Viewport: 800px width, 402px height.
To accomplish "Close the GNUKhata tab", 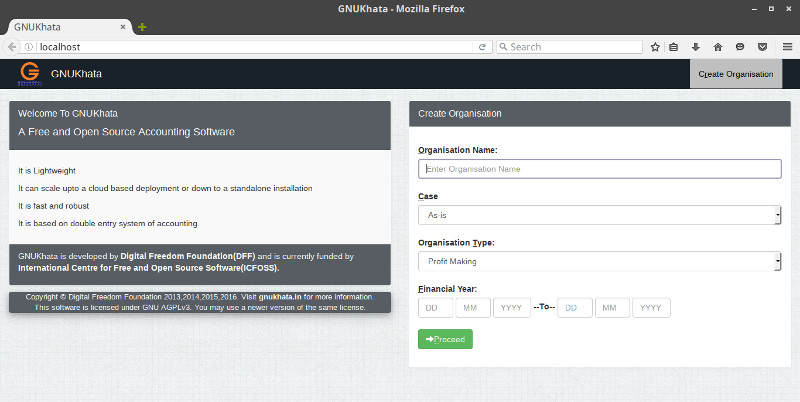I will tap(123, 27).
